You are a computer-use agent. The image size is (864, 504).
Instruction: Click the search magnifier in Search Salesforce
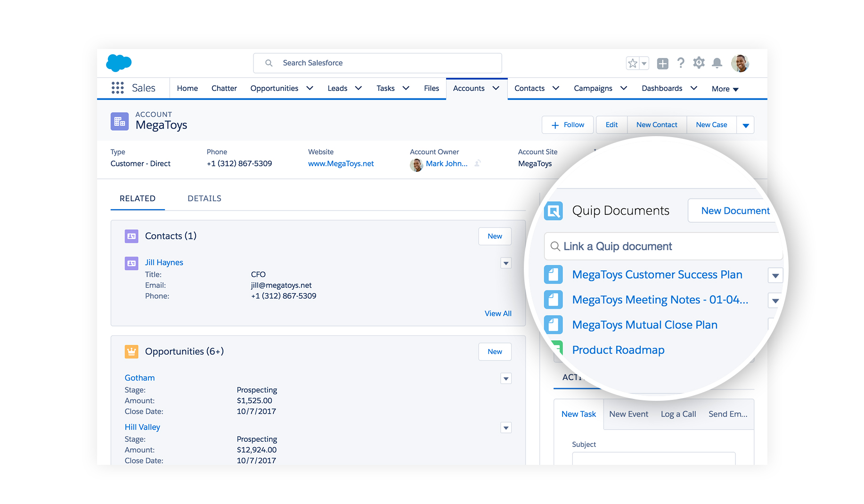[x=269, y=63]
